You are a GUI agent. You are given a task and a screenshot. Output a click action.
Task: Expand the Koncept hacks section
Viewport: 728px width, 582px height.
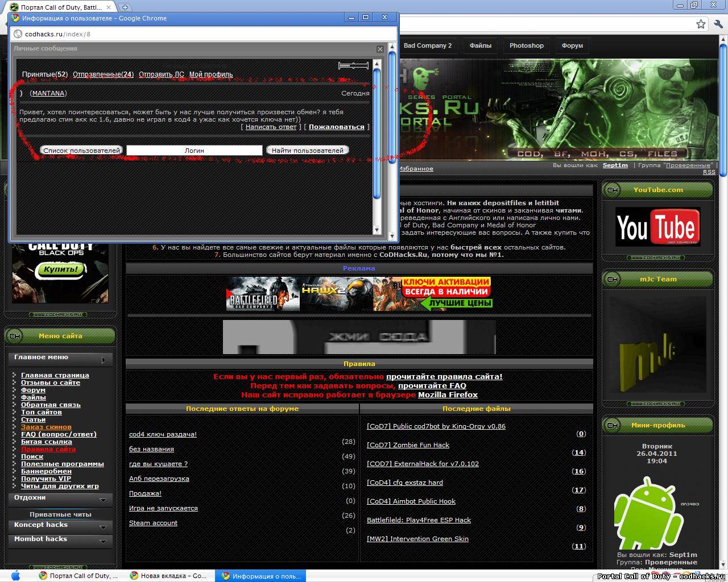click(x=103, y=527)
